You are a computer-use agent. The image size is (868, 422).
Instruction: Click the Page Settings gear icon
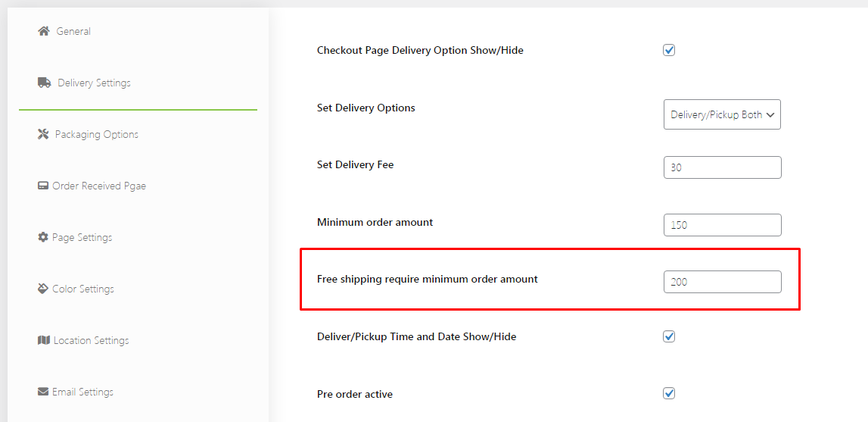click(x=43, y=237)
